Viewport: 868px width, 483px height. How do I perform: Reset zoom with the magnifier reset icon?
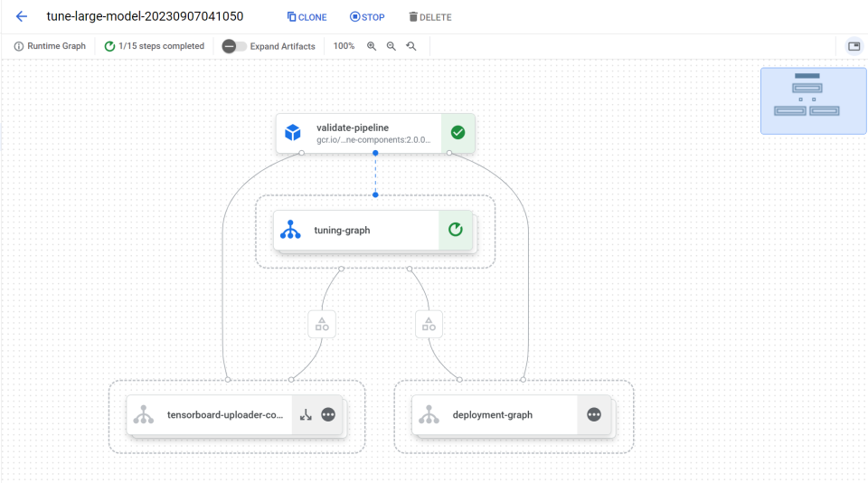coord(411,46)
